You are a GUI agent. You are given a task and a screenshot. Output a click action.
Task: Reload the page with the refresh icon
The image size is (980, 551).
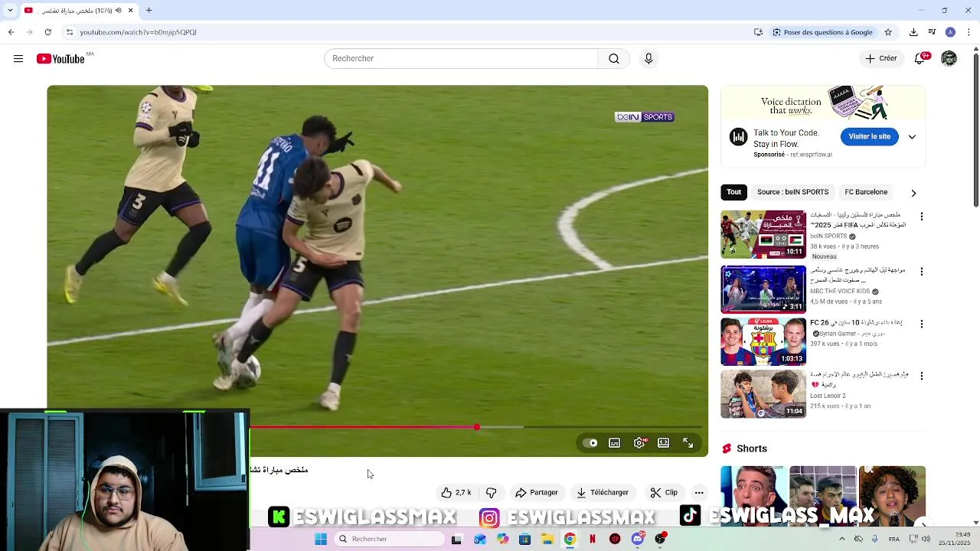click(x=47, y=32)
